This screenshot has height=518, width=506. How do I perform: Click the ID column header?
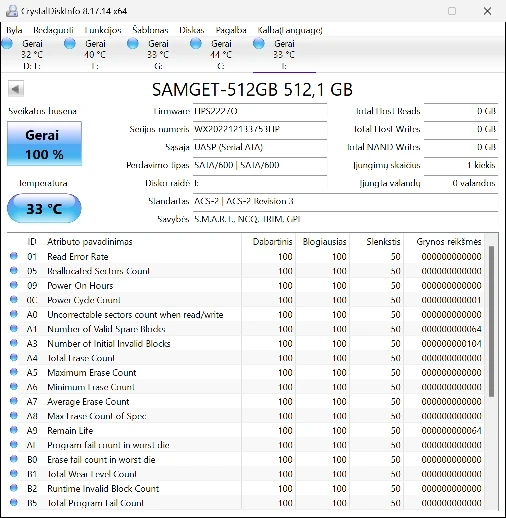point(32,242)
